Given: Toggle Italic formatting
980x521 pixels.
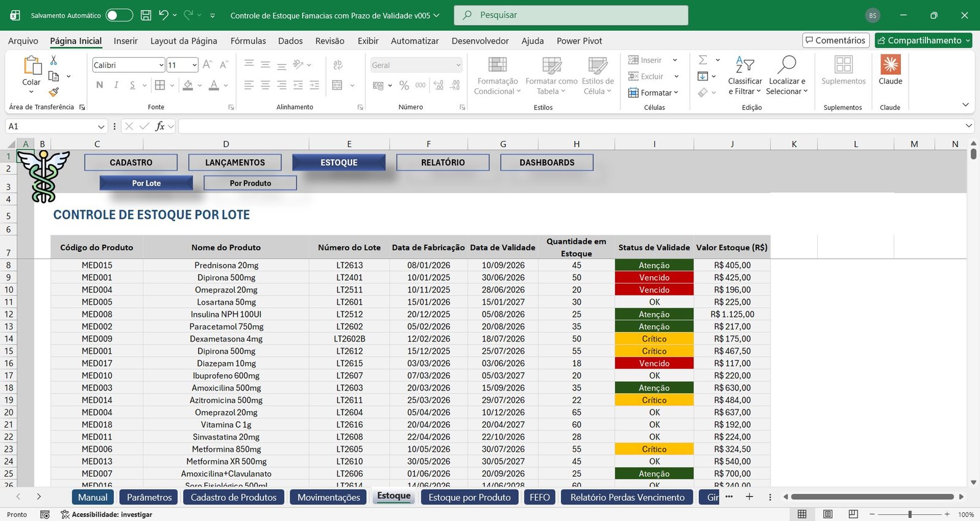Looking at the screenshot, I should [116, 85].
